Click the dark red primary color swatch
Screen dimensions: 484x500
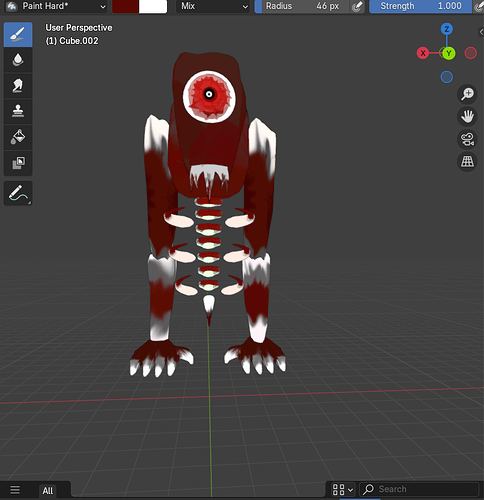[126, 6]
